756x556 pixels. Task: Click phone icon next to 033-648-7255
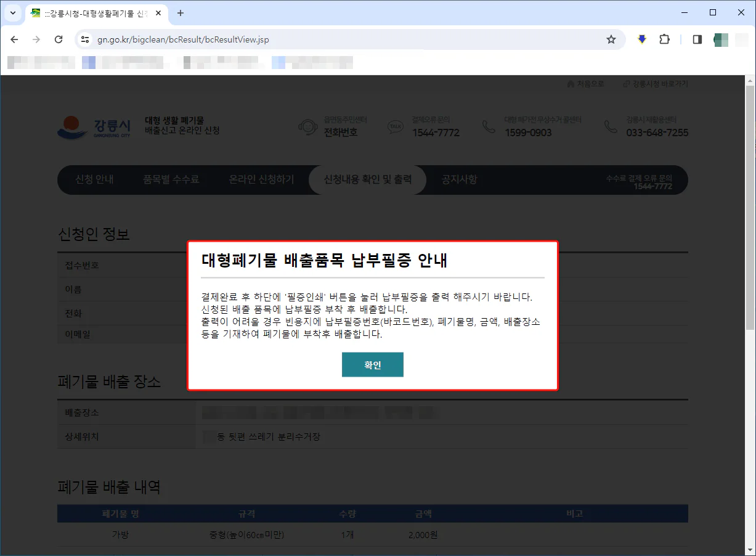[611, 126]
